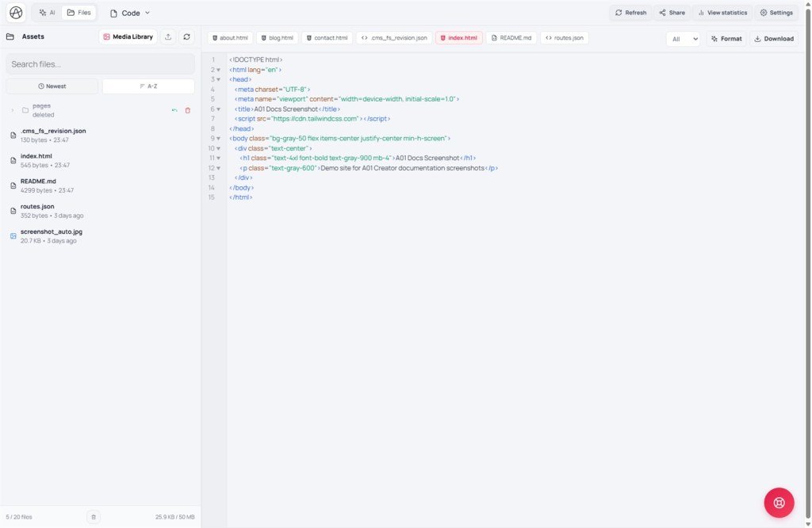Switch to the index.html tab

click(459, 38)
